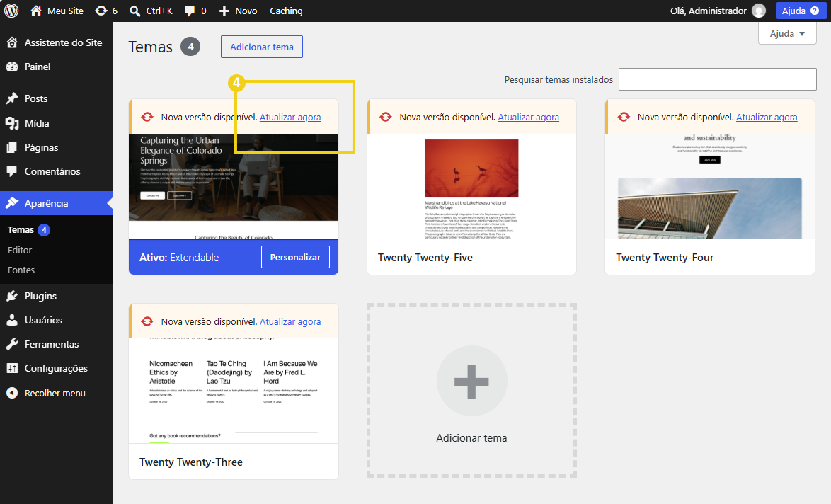Open Caching in the admin bar
831x504 pixels.
[x=286, y=11]
